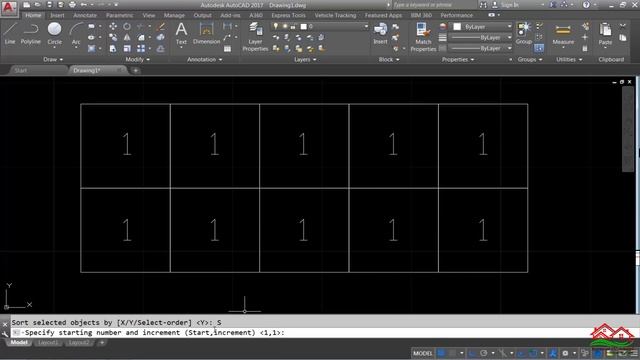Open the Express Tools tab
This screenshot has height=360, width=640.
click(x=289, y=15)
